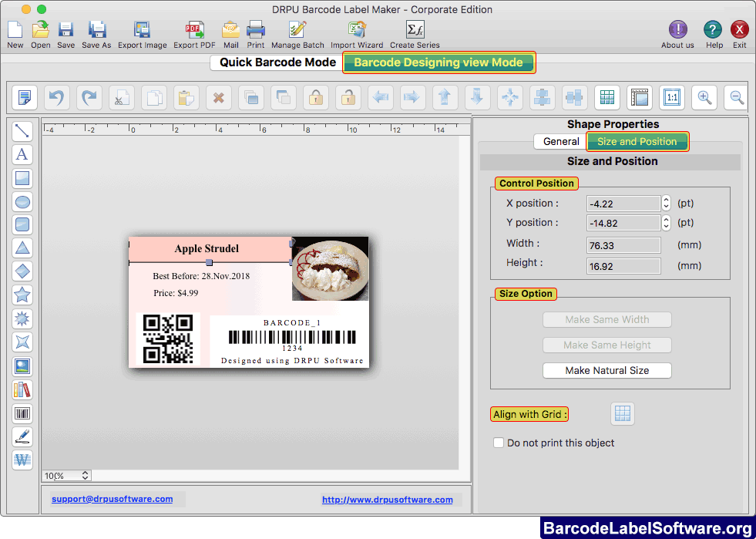Open the http://www.drpusoftware.com link
Screen dimensions: 756x539
387,500
